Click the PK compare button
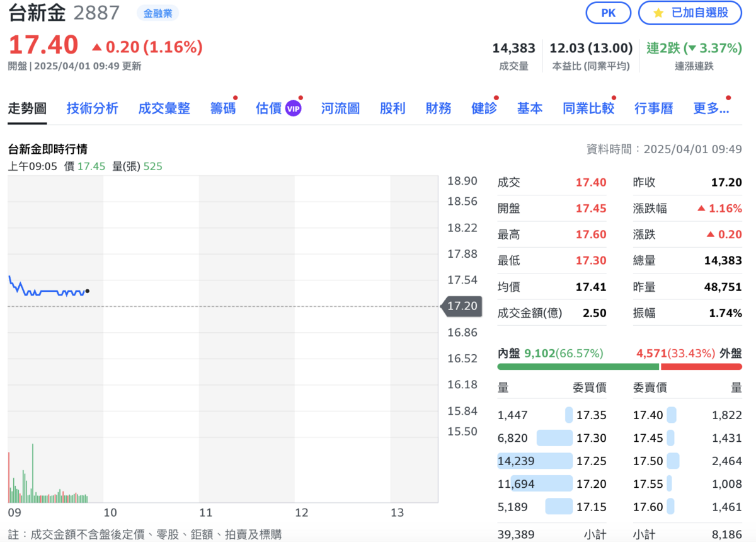The image size is (756, 542). click(608, 13)
